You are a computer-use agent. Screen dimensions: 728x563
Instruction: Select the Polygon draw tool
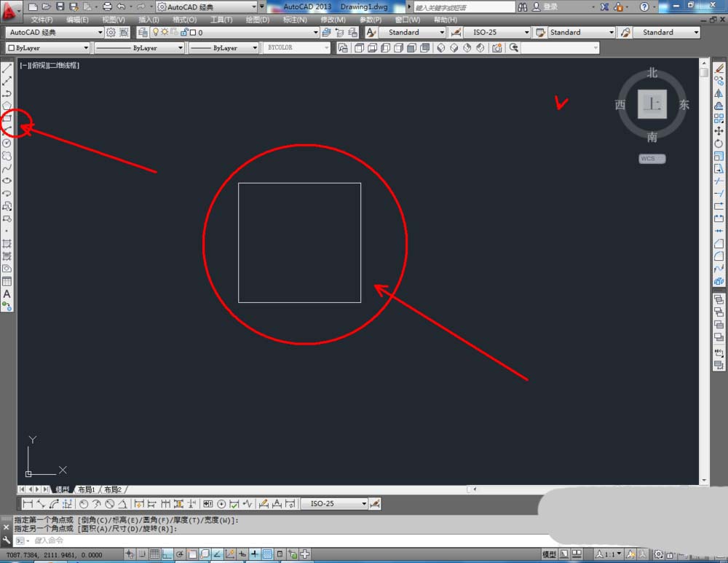click(x=7, y=106)
